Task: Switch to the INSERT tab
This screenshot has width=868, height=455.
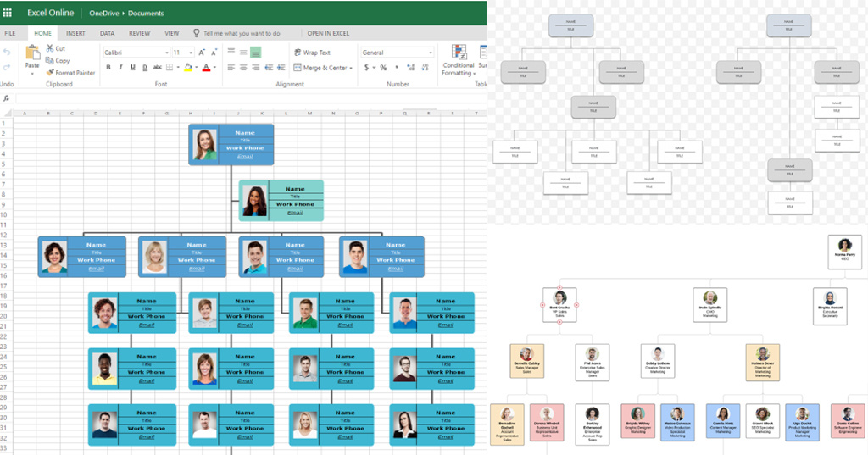Action: [x=75, y=33]
